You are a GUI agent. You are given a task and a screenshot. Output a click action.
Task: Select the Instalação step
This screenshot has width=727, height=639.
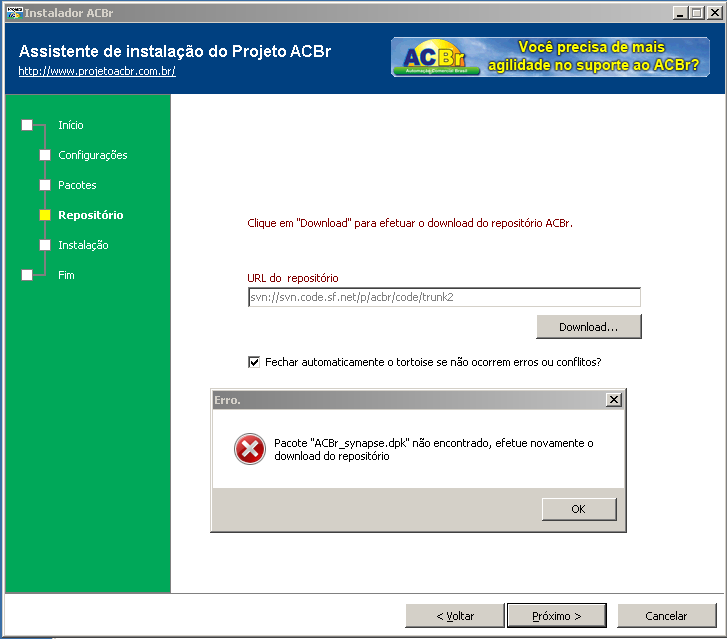click(x=83, y=245)
